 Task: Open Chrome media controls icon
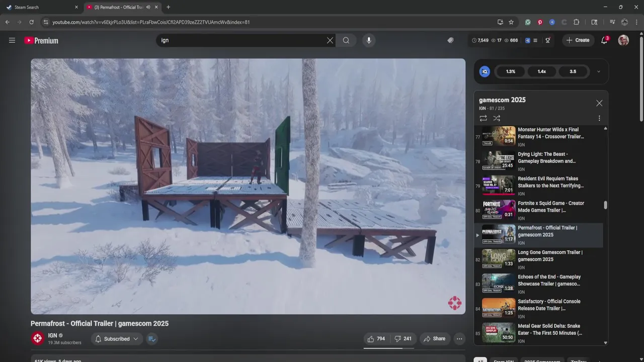pos(612,22)
